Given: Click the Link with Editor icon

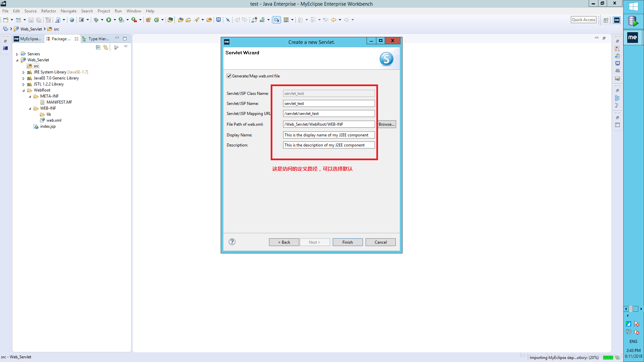Looking at the screenshot, I should click(x=106, y=48).
